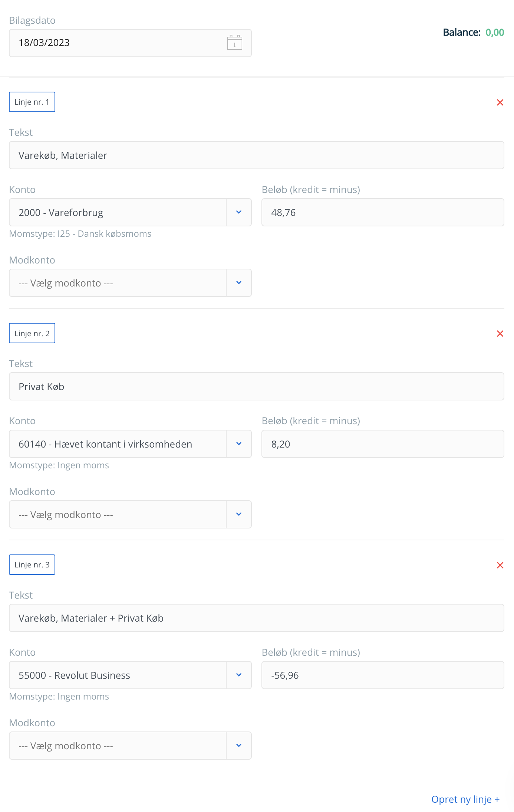Expand the 2000 - Vareforbrug account dropdown

[239, 212]
